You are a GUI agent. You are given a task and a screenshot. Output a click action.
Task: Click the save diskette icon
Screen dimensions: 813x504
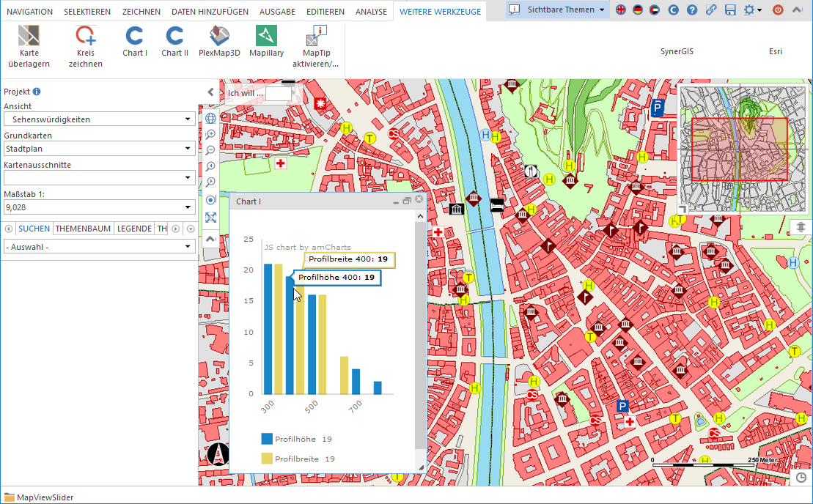tap(730, 10)
